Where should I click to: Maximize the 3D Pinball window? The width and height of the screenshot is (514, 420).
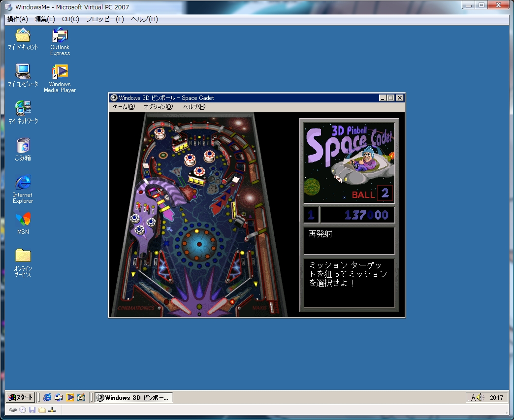tap(390, 97)
